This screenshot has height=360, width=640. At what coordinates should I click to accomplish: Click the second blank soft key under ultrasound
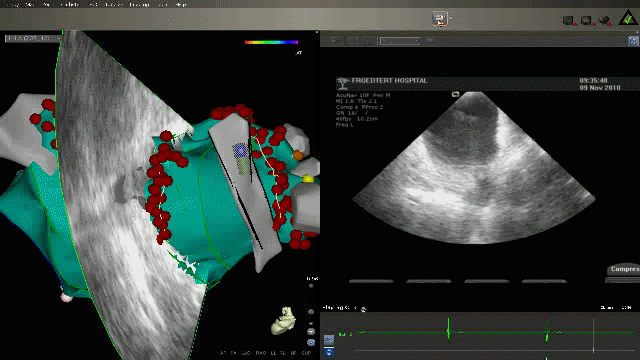[429, 281]
